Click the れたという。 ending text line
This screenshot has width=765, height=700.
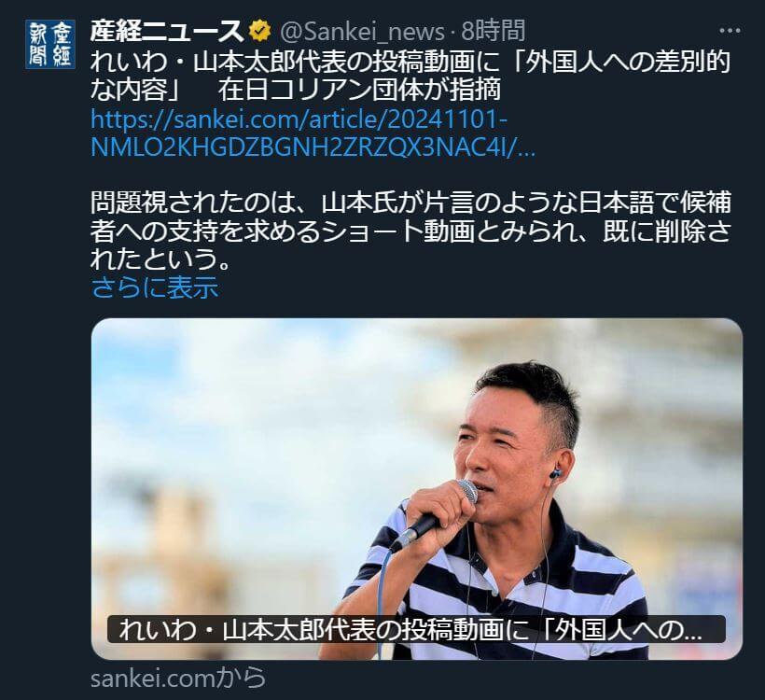[x=160, y=259]
